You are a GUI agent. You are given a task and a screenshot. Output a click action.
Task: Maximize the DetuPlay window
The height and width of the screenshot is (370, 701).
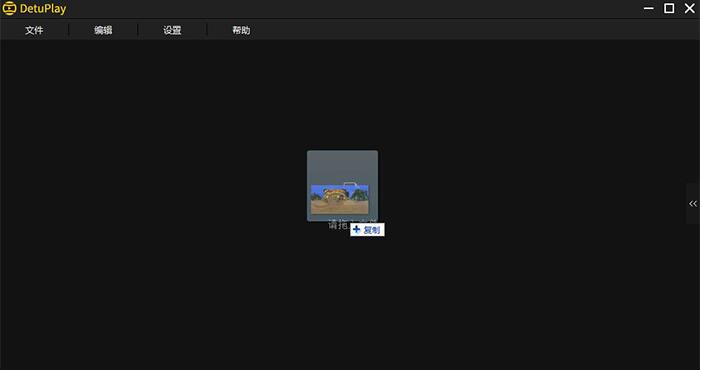[669, 8]
